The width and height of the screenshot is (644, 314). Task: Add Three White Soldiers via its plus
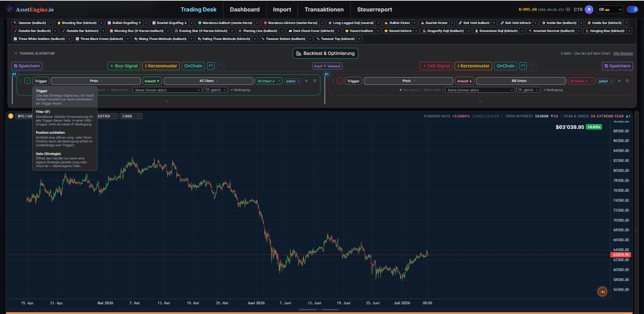[x=69, y=39]
